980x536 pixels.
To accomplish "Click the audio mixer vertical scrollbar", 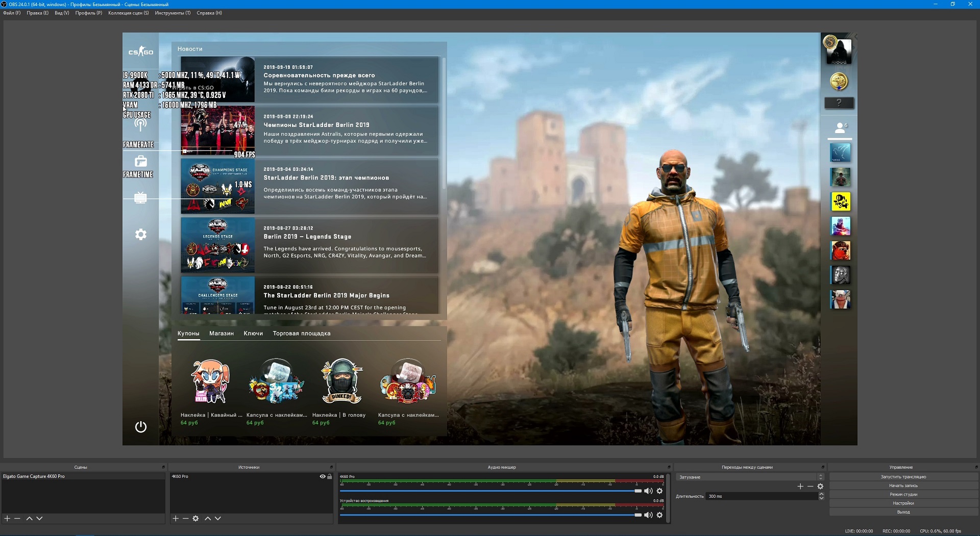I will [x=667, y=498].
